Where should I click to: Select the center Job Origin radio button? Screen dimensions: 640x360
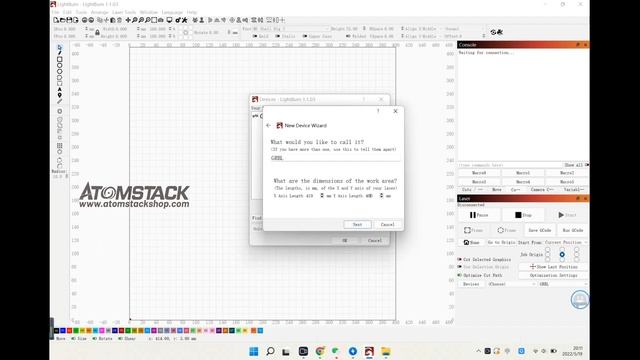click(562, 254)
